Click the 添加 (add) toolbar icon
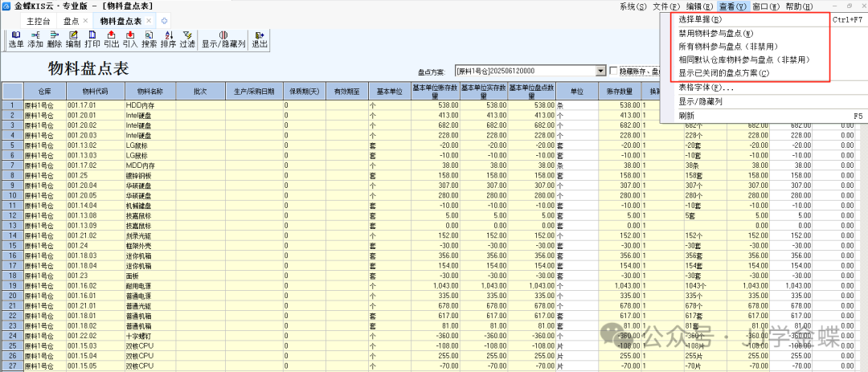Viewport: 868px width, 372px height. point(35,39)
